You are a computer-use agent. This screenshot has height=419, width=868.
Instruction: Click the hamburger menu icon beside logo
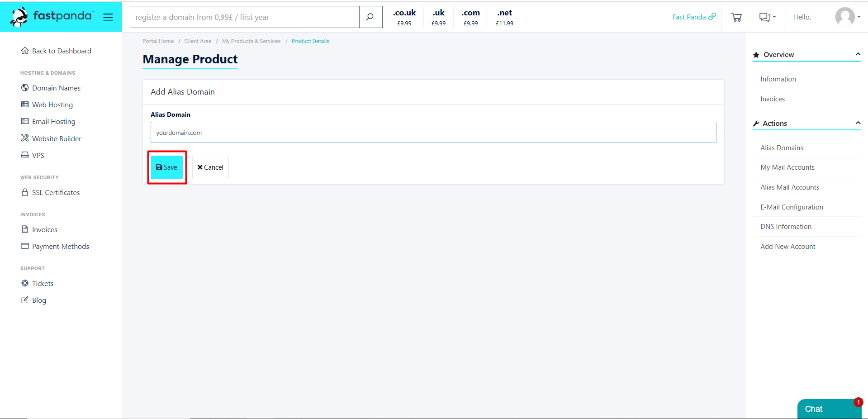click(108, 17)
